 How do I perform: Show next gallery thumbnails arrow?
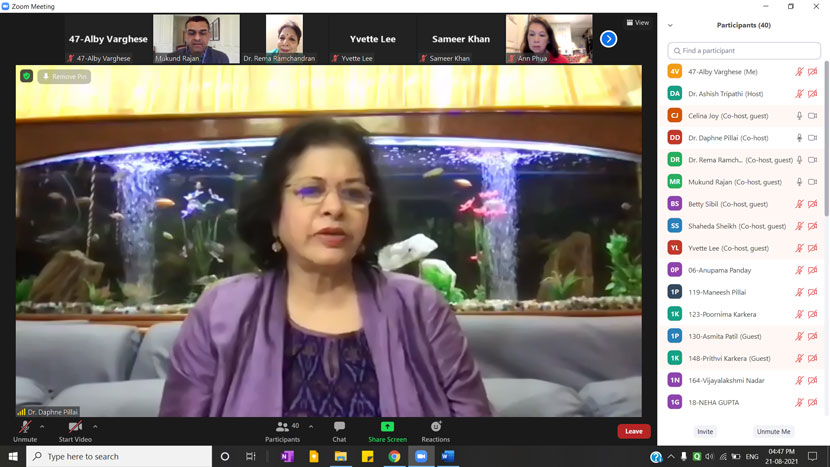(608, 39)
